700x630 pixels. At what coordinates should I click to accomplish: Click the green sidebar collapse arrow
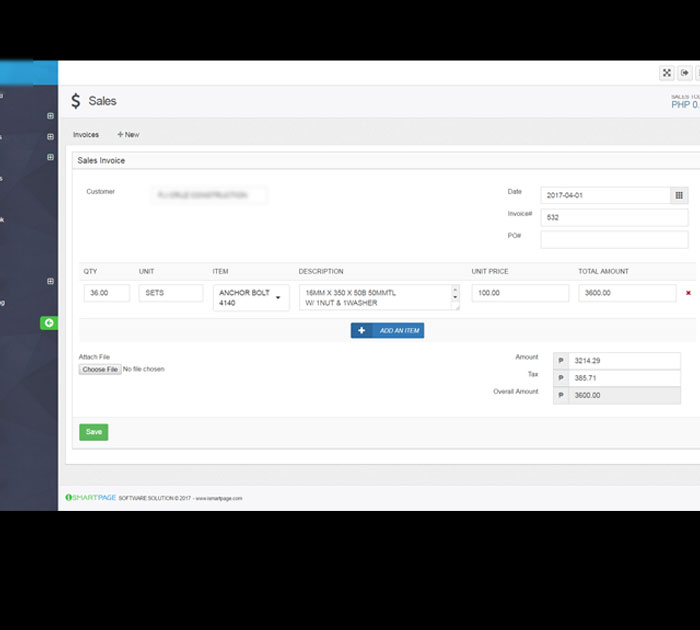49,322
